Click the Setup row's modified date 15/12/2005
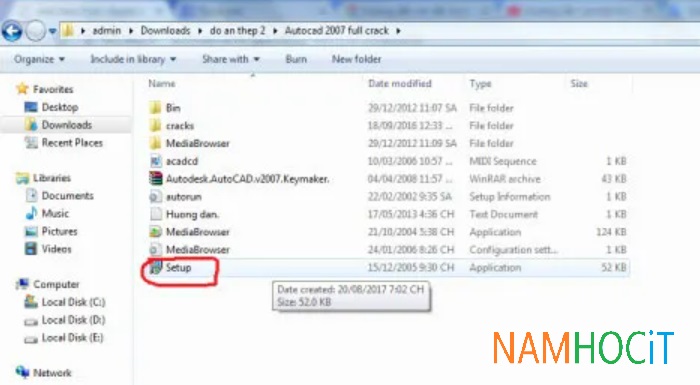 pyautogui.click(x=411, y=268)
